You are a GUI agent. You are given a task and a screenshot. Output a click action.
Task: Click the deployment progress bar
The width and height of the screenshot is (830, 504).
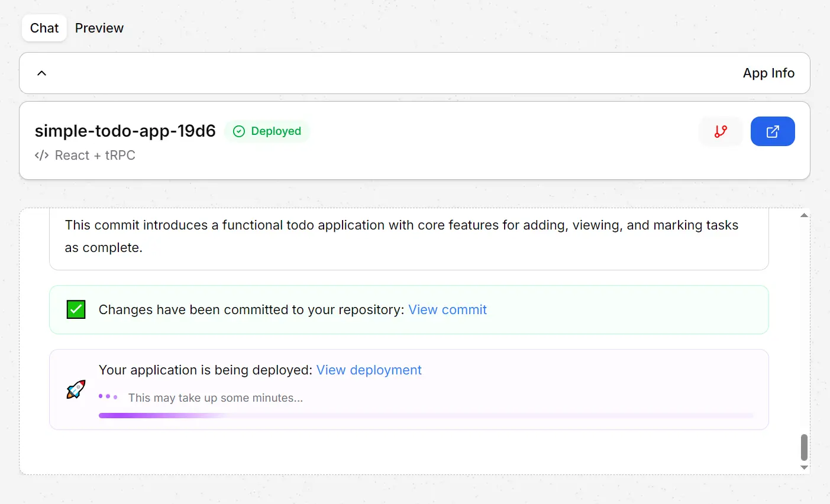tap(427, 415)
